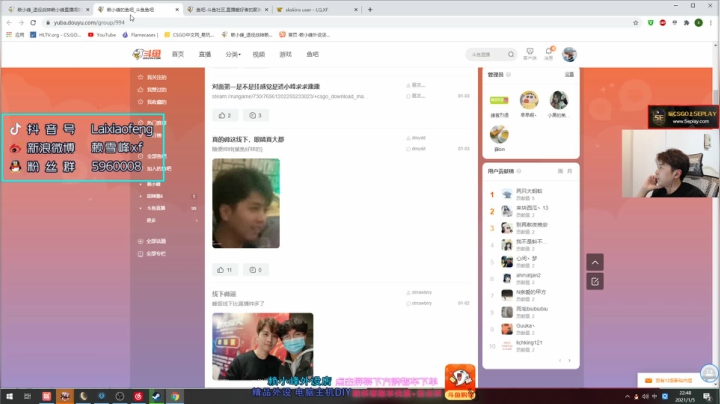Viewport: 720px width, 404px height.
Task: Open the admin avatar labeled jjjlion
Action: pos(499,135)
